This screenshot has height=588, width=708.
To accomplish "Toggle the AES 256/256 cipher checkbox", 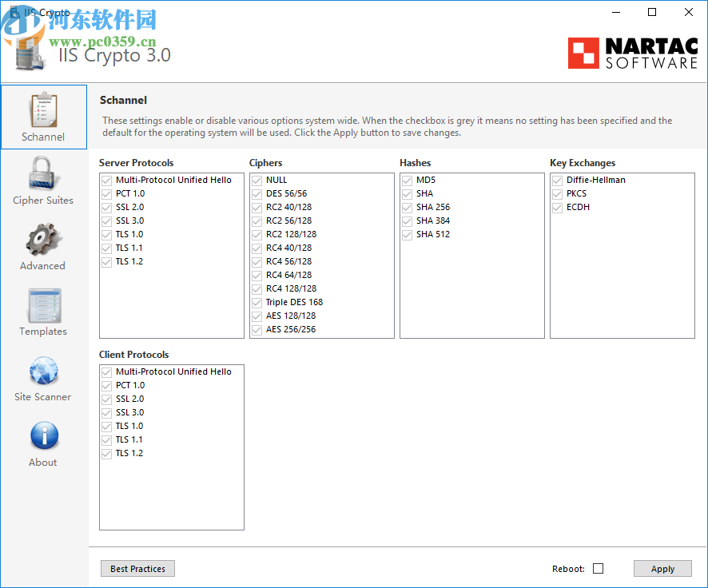I will point(257,329).
